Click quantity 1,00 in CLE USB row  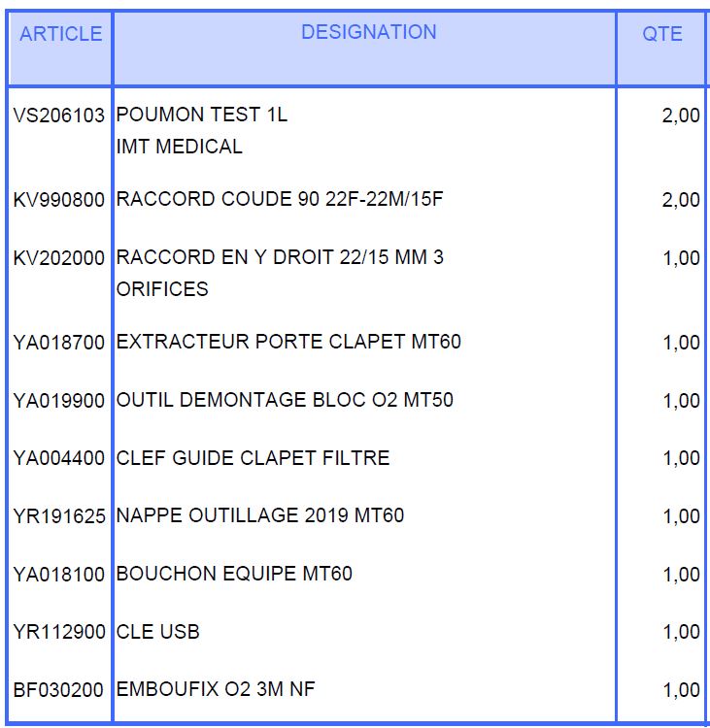click(680, 632)
